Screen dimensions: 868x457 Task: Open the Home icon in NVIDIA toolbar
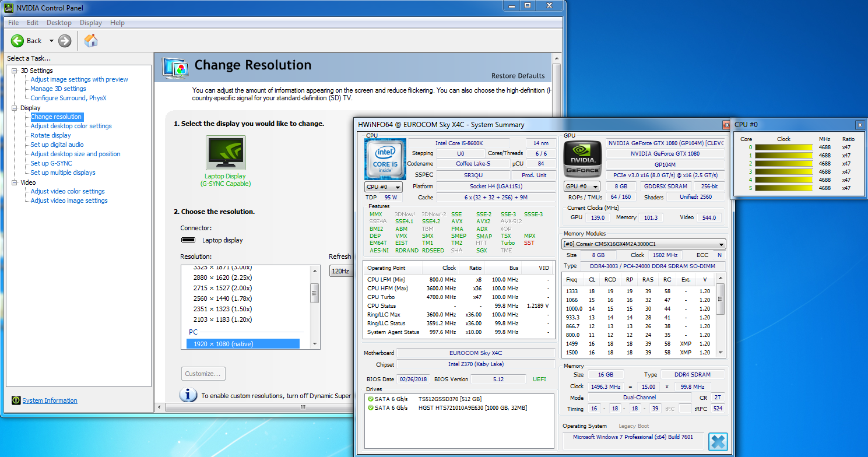[x=91, y=40]
